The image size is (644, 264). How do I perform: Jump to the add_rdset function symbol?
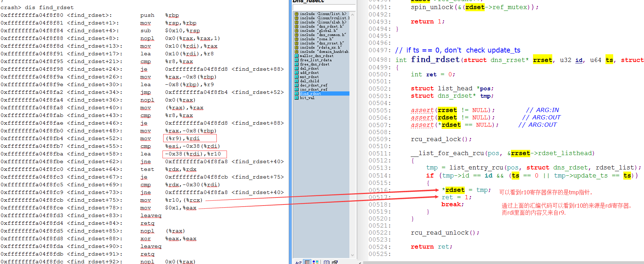309,72
